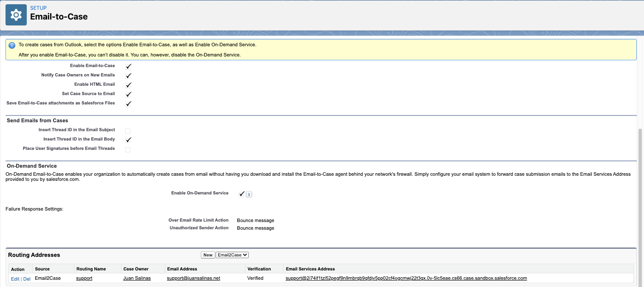The image size is (644, 287).
Task: Open the support routing name link
Action: [x=84, y=279]
